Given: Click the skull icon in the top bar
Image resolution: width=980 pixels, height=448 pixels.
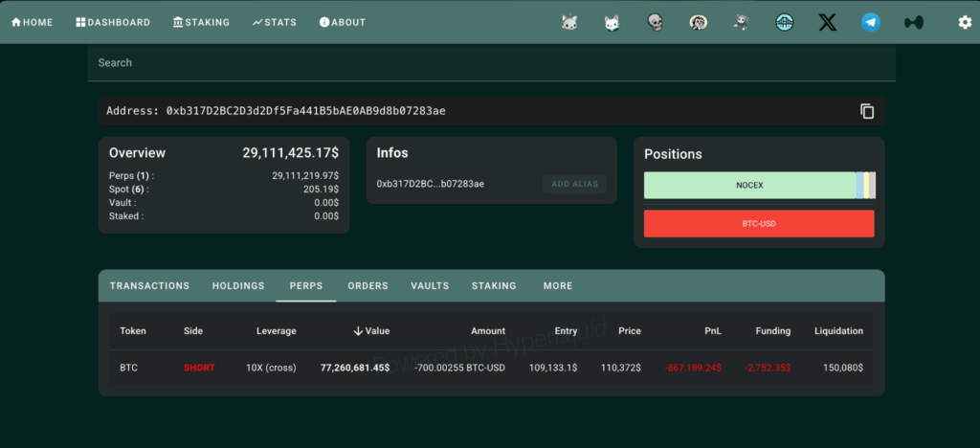Looking at the screenshot, I should (x=655, y=22).
